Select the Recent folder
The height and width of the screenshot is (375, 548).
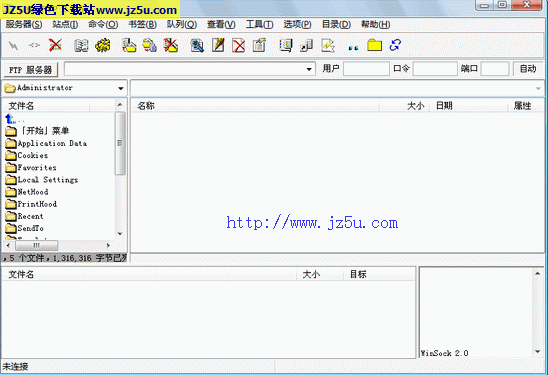click(x=24, y=216)
